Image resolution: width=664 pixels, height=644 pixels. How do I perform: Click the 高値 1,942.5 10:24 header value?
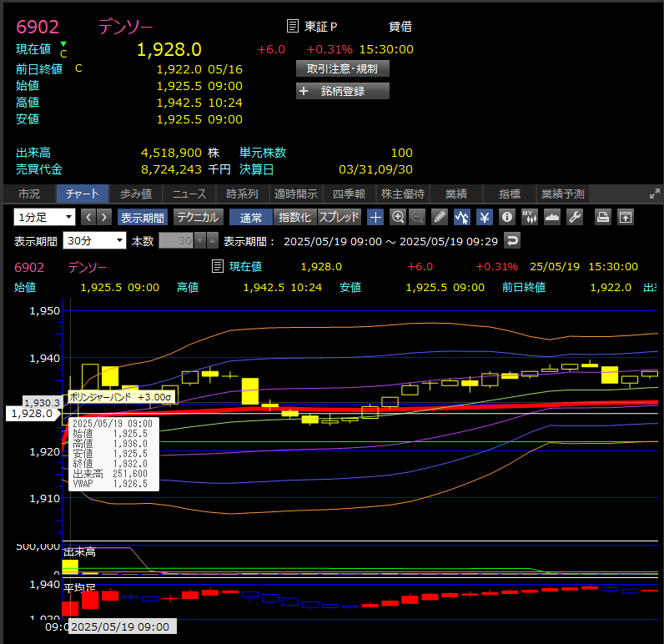point(283,288)
